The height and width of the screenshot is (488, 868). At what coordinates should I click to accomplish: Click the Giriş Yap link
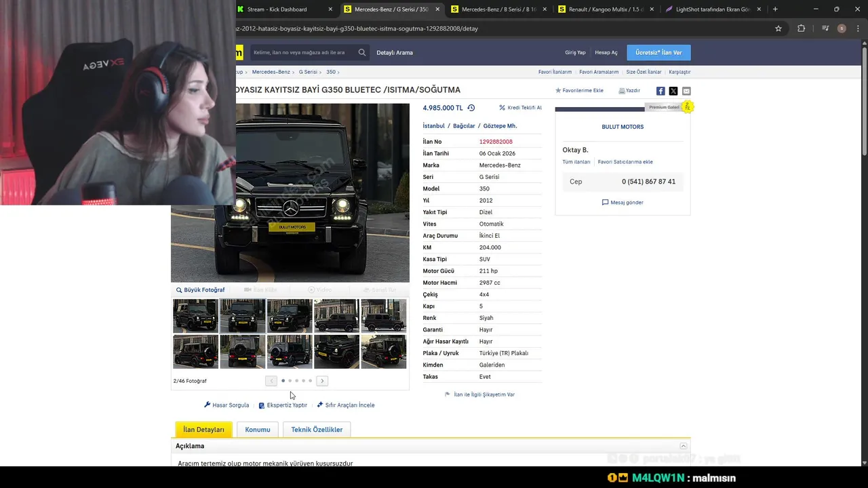click(x=575, y=52)
